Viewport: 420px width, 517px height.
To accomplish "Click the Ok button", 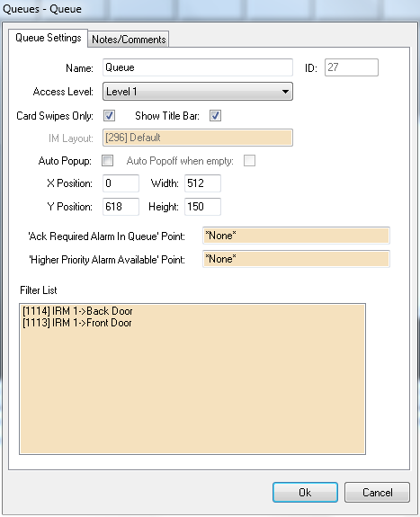I will coord(305,492).
